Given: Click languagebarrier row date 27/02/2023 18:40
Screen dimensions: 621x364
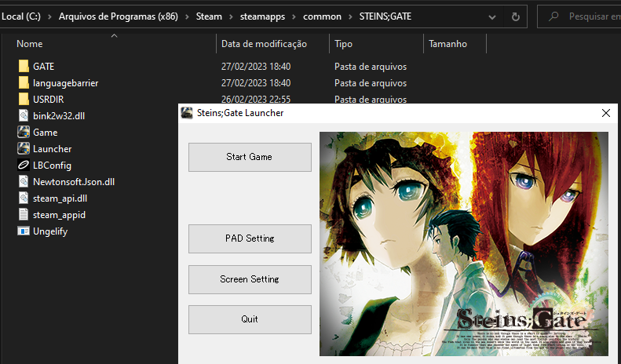Looking at the screenshot, I should tap(256, 83).
